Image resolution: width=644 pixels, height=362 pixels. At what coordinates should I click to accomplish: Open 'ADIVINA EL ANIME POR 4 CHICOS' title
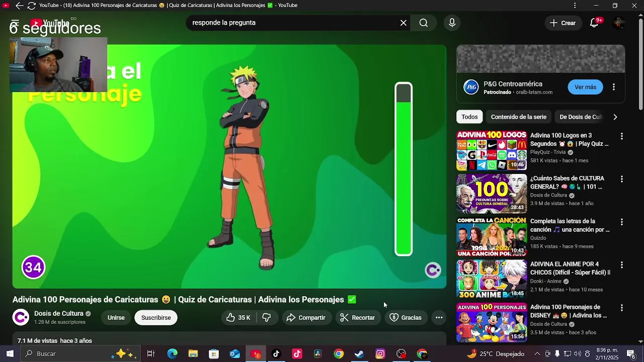(570, 268)
